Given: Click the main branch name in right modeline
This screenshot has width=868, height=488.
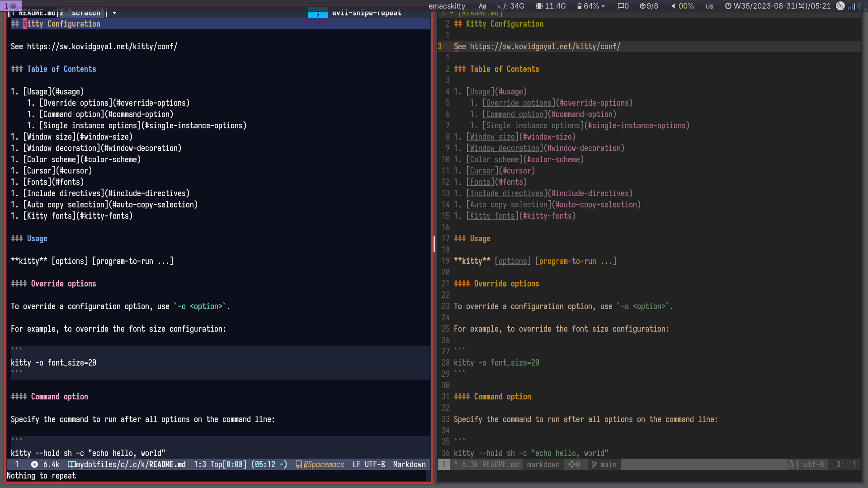Looking at the screenshot, I should click(608, 465).
